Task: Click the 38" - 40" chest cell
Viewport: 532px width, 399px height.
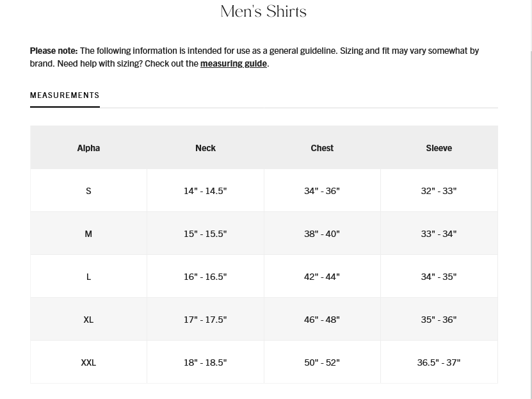Action: (322, 234)
